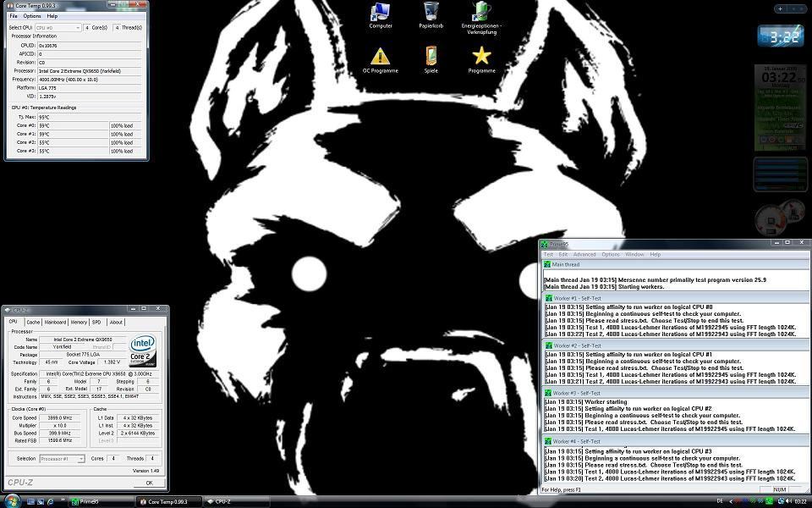
Task: Launch Internet Explorer from quick launch
Action: click(x=50, y=502)
